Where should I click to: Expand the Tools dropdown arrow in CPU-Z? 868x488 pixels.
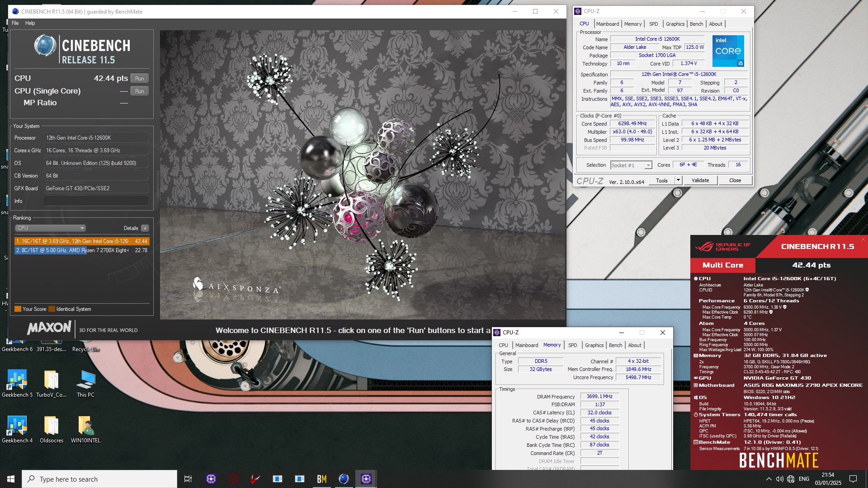point(678,180)
